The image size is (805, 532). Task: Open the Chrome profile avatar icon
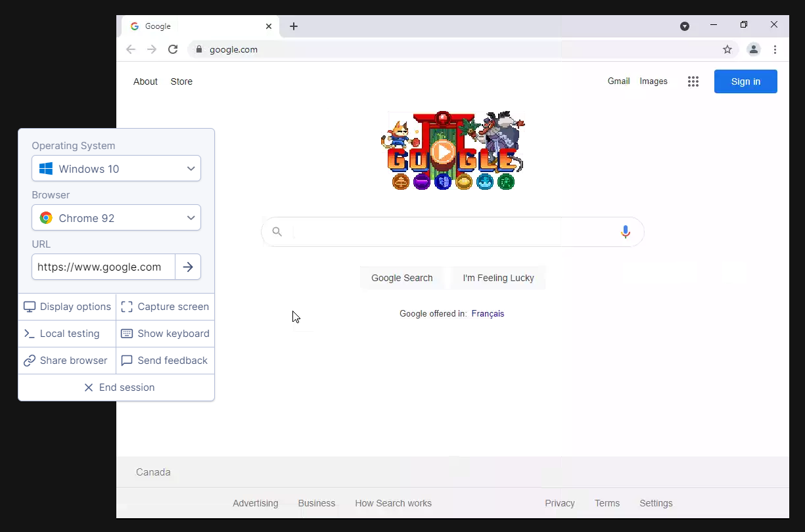click(754, 49)
